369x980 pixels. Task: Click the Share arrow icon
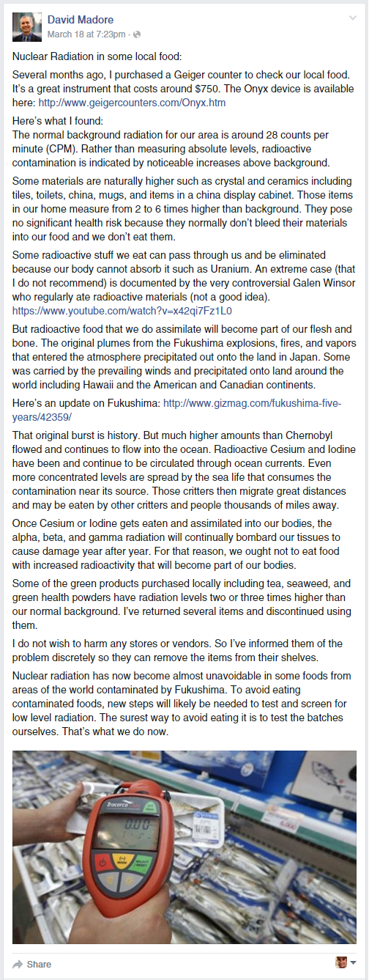coord(18,964)
